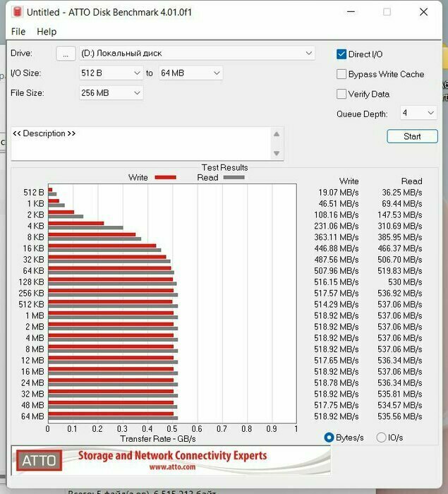The width and height of the screenshot is (448, 494).
Task: Click the 535.81 MB/s read value
Action: tap(400, 394)
